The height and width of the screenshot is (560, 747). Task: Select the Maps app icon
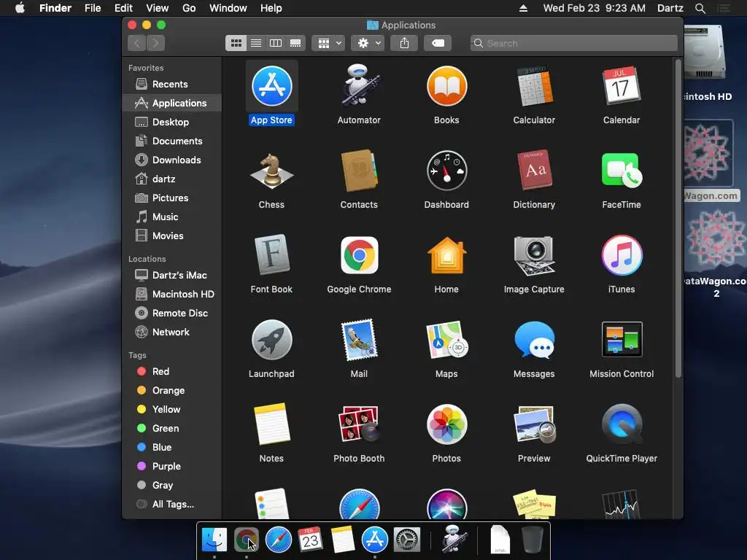coord(446,340)
